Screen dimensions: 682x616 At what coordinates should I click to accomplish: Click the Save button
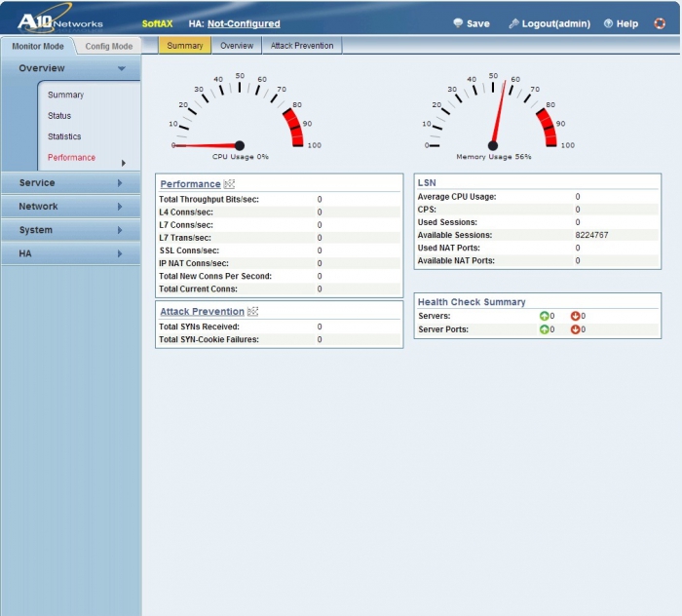click(472, 23)
